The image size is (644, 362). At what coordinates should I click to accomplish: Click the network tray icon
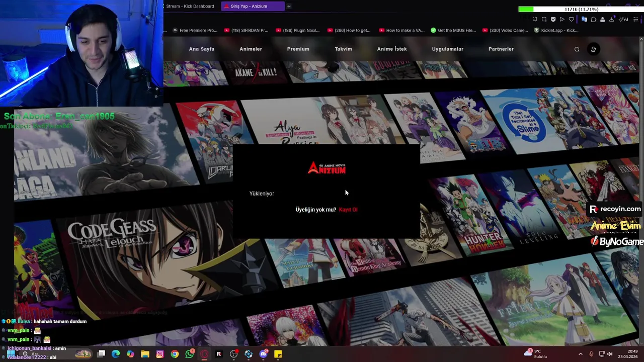[x=601, y=354]
